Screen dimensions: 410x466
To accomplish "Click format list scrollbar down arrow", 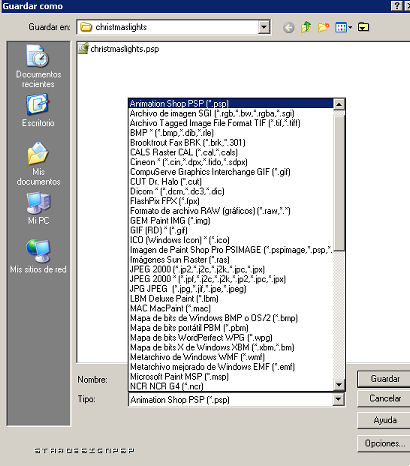I will coord(339,385).
